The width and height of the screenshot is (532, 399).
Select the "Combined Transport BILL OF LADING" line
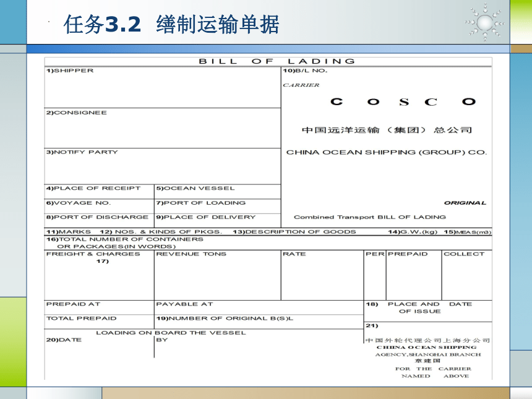(370, 217)
